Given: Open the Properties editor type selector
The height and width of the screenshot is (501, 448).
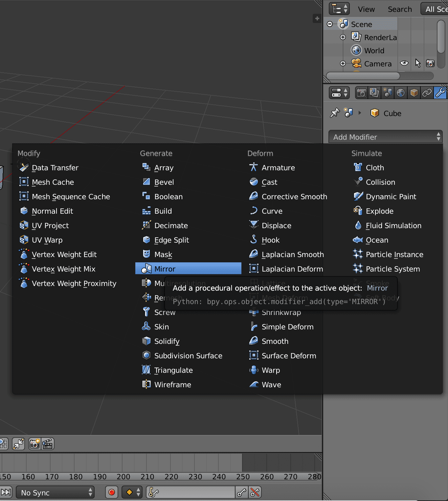Looking at the screenshot, I should 339,93.
